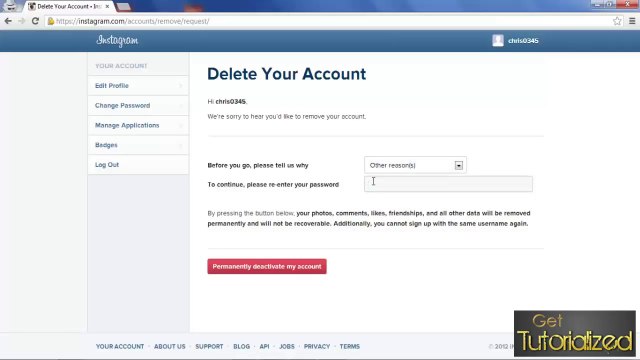Click the browser forward arrow
The width and height of the screenshot is (640, 360).
(x=22, y=21)
